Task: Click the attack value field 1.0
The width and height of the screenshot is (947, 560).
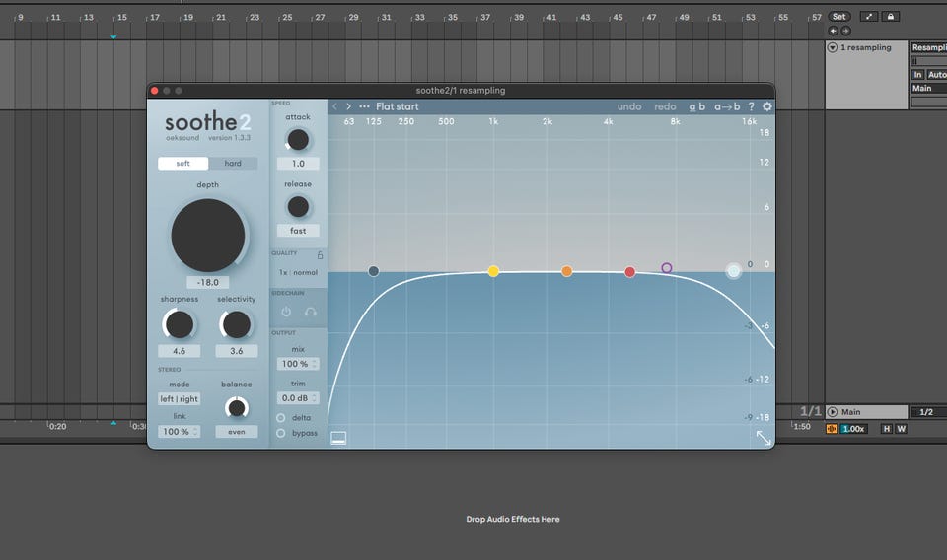Action: tap(298, 164)
